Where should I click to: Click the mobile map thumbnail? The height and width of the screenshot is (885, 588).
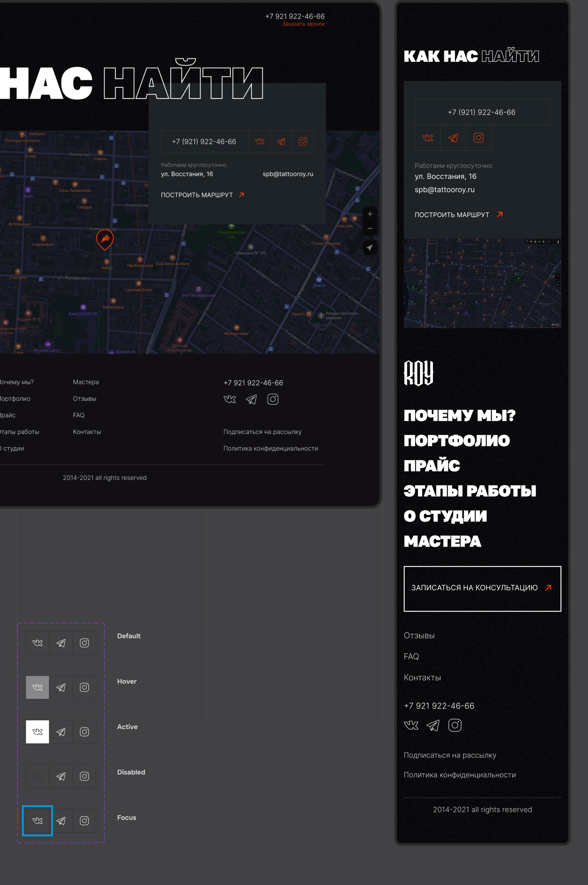482,283
